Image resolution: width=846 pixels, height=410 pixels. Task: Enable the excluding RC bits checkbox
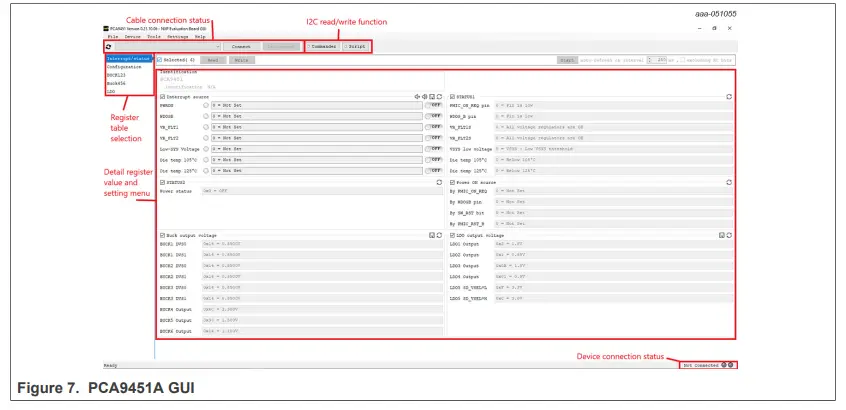click(x=683, y=60)
